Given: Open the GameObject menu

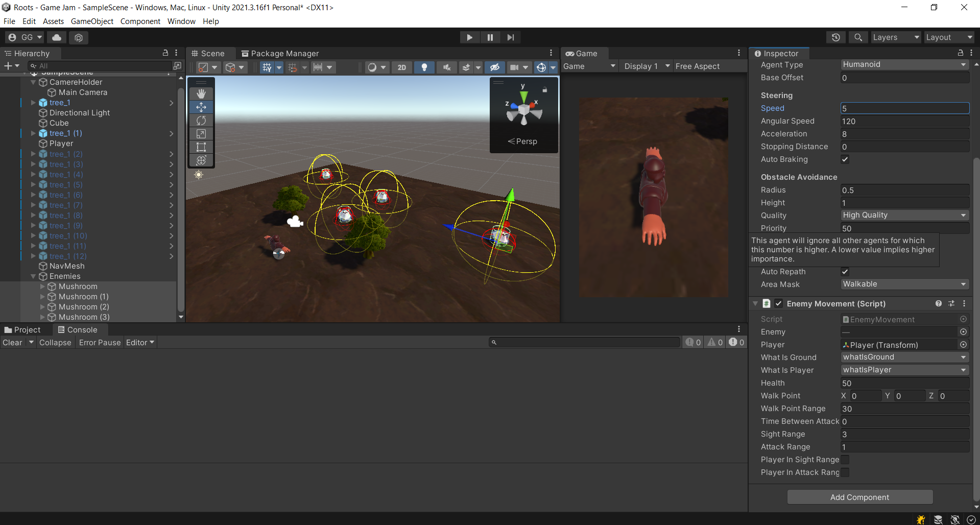Looking at the screenshot, I should point(92,21).
